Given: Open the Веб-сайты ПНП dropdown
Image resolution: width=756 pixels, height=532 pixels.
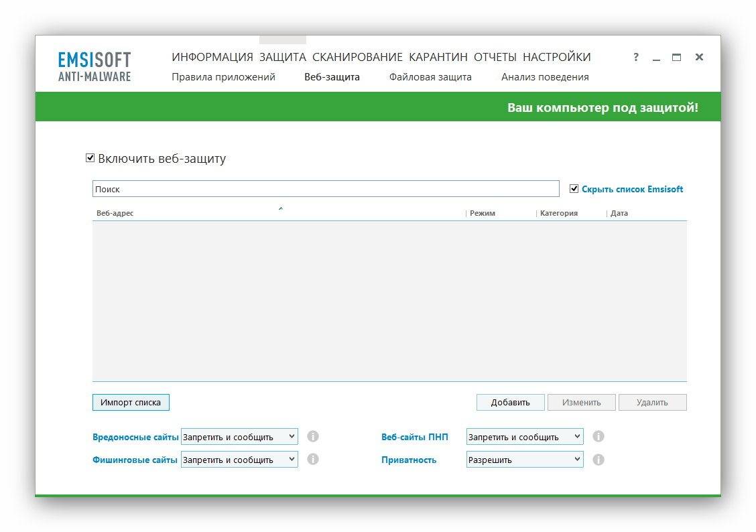Looking at the screenshot, I should coord(525,437).
